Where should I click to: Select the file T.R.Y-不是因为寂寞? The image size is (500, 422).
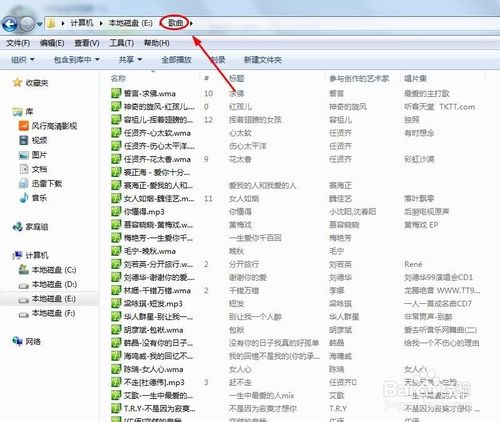(159, 408)
